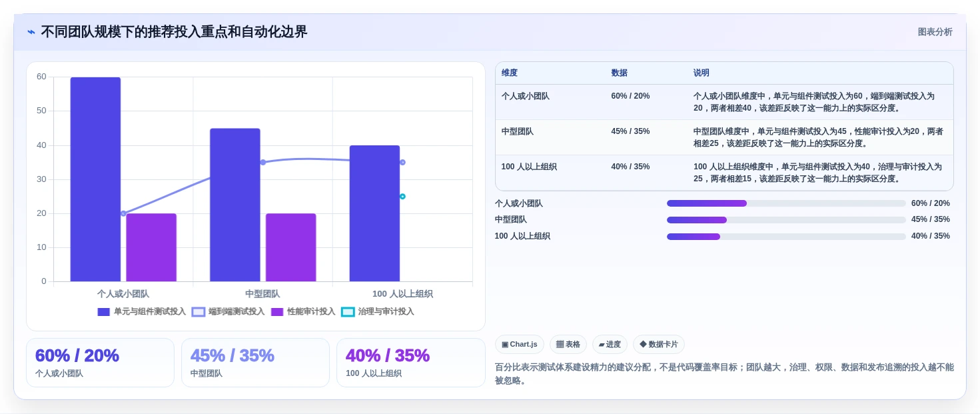
Task: Select the Chart.js tag chip
Action: pyautogui.click(x=519, y=345)
